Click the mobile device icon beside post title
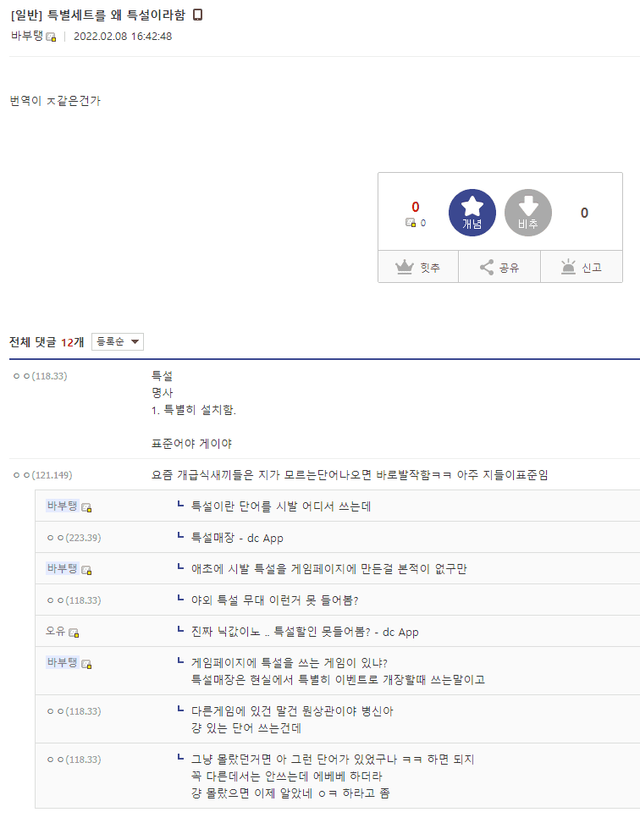The image size is (640, 819). (x=197, y=15)
